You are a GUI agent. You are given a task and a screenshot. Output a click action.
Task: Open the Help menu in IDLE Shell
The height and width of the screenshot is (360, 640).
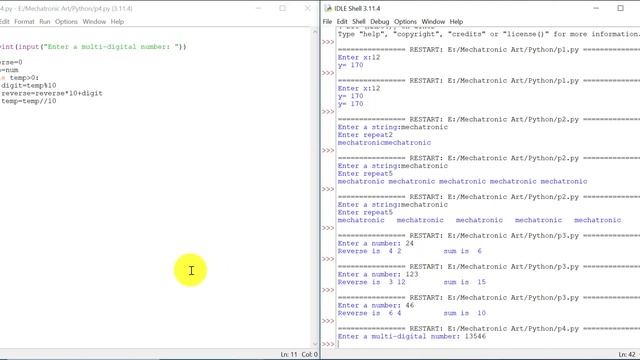pos(456,22)
